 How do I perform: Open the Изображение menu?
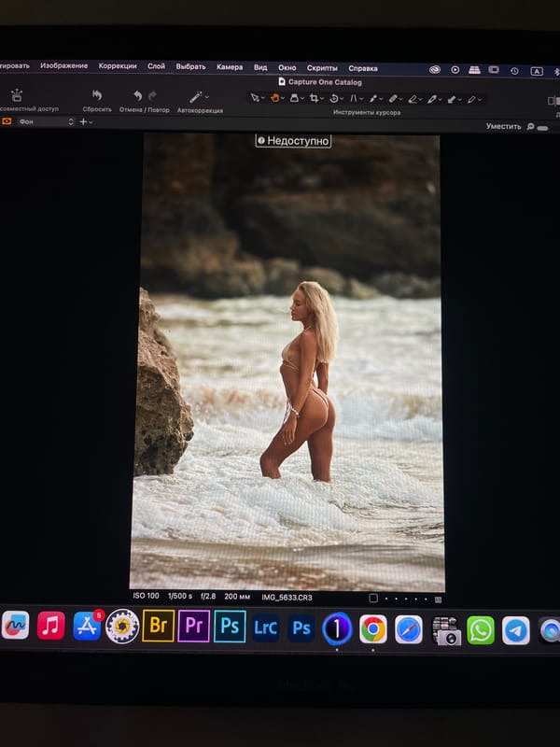(63, 65)
